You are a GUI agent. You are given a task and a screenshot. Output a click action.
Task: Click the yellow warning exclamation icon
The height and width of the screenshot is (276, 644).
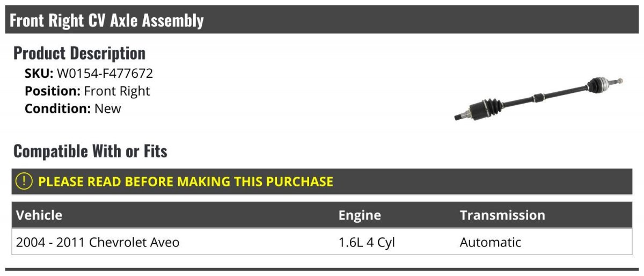click(24, 181)
